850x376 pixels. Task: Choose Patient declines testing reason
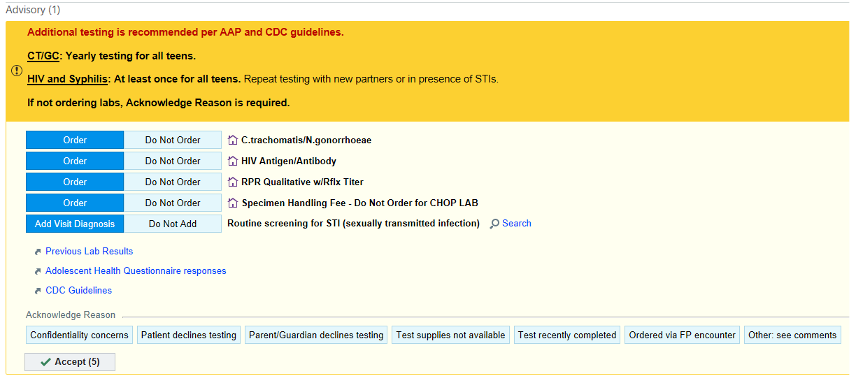[x=189, y=335]
